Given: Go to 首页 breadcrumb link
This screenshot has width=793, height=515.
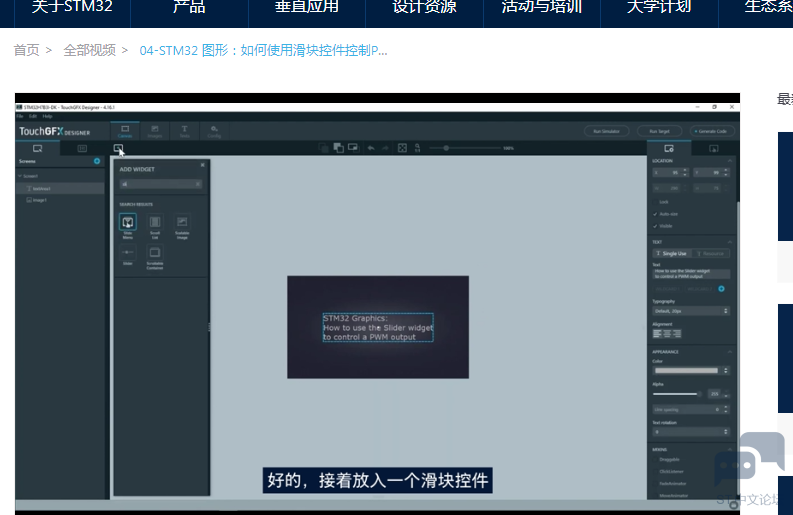Looking at the screenshot, I should (x=26, y=50).
